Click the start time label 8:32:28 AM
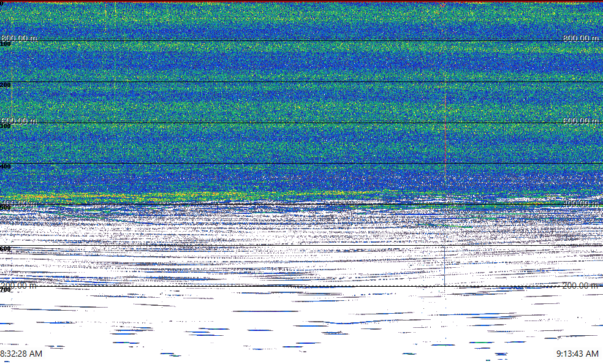This screenshot has height=364, width=603. pos(21,354)
